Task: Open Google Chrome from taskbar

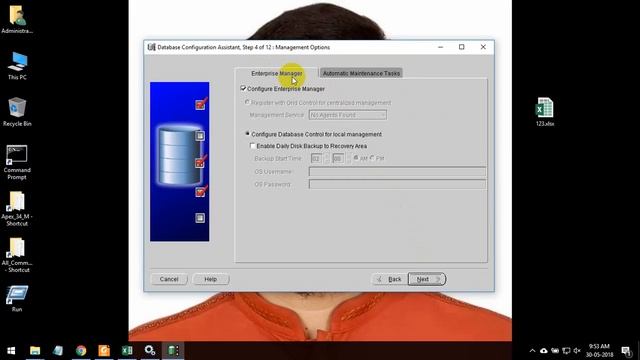Action: pyautogui.click(x=81, y=351)
